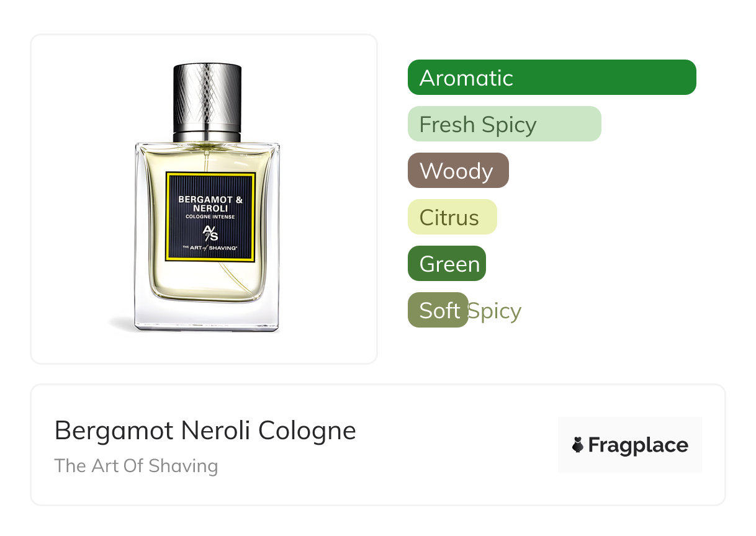756x536 pixels.
Task: Click the Fragplace wordmark text
Action: point(638,445)
